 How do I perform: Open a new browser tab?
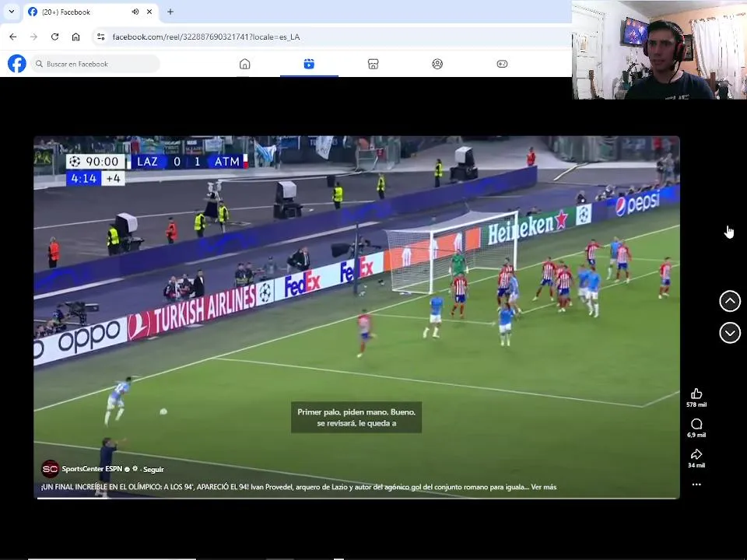click(x=170, y=12)
